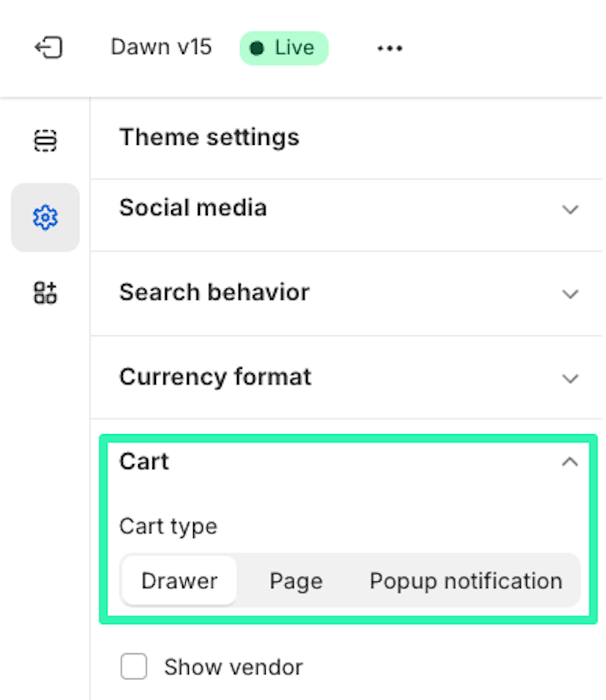Open the Sections sidebar icon

click(45, 141)
